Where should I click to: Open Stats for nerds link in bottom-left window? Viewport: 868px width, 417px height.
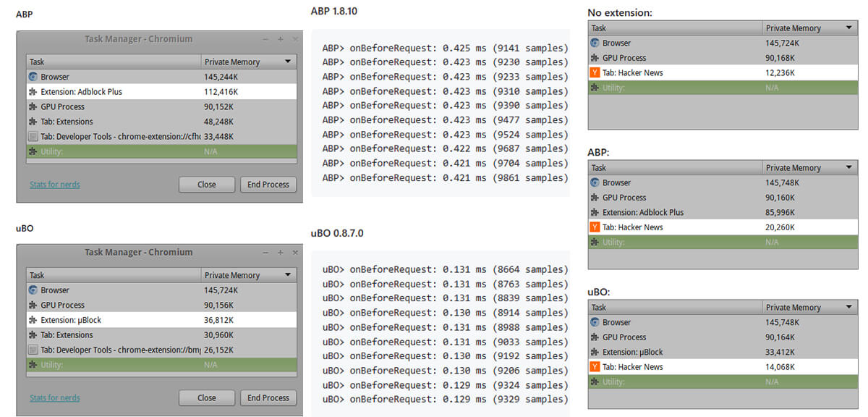(x=55, y=398)
